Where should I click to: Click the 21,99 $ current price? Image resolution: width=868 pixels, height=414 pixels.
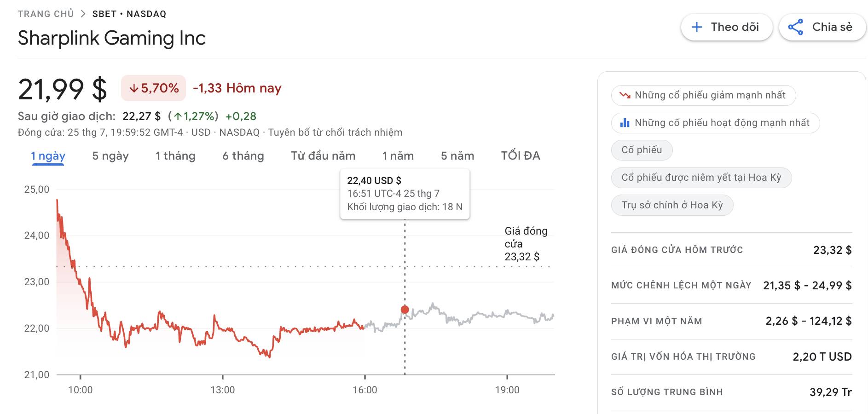coord(63,89)
